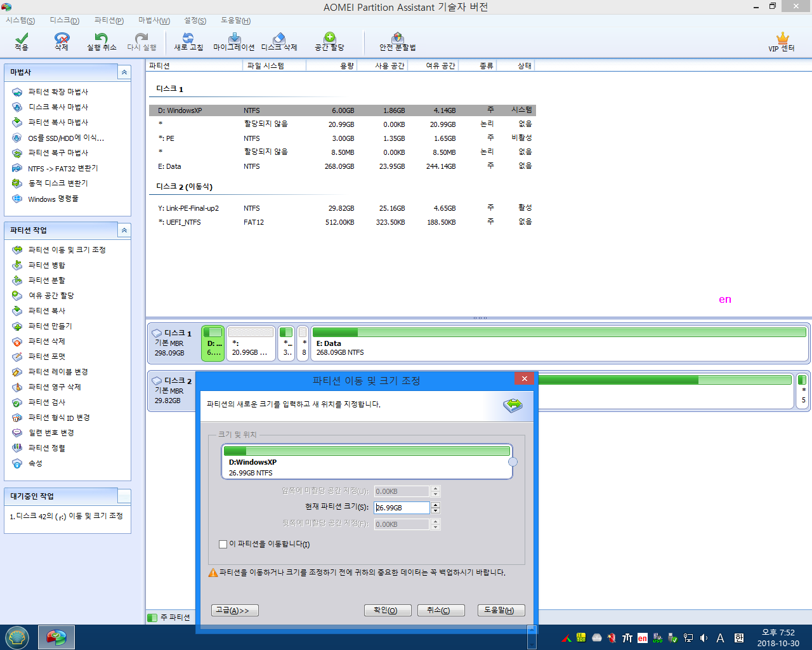Click the 현재 파티션 크기 input field
The image size is (812, 650).
click(x=402, y=508)
